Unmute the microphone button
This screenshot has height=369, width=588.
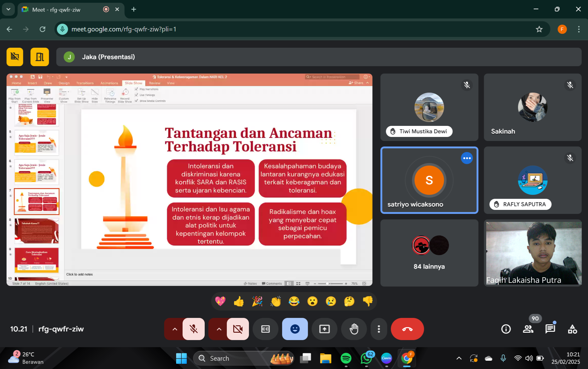coord(194,329)
